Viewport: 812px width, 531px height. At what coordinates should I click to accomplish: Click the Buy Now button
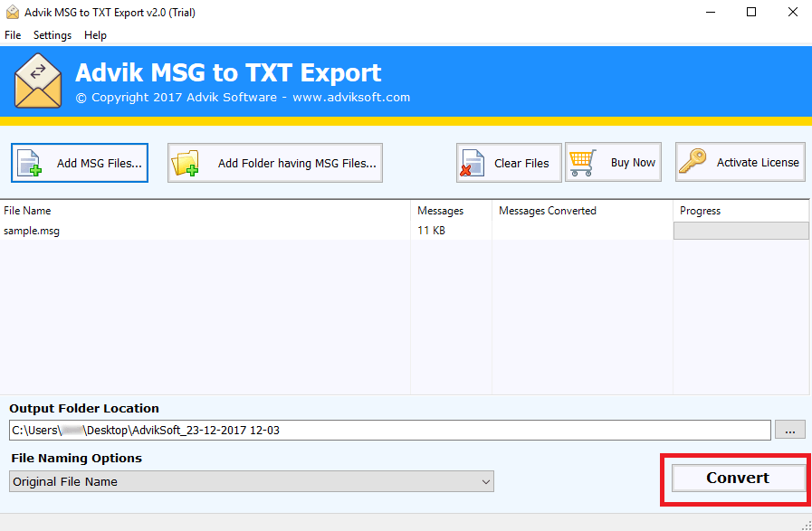coord(613,162)
